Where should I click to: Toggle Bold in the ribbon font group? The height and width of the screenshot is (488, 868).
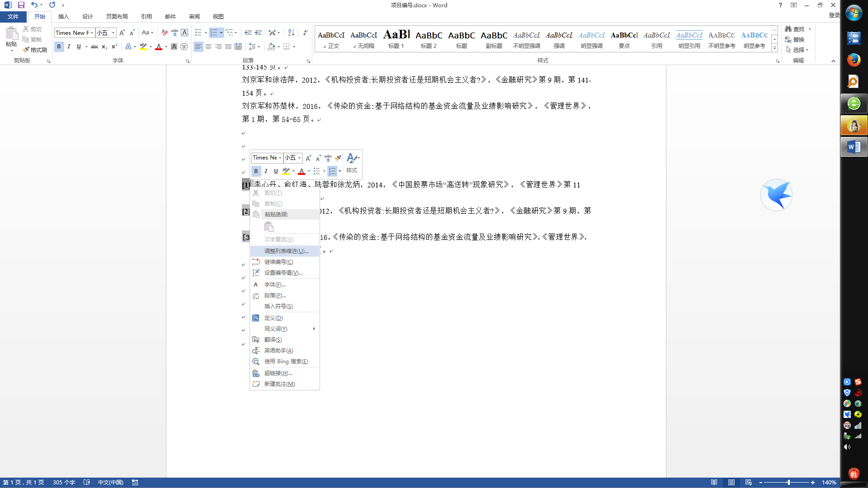click(x=59, y=47)
